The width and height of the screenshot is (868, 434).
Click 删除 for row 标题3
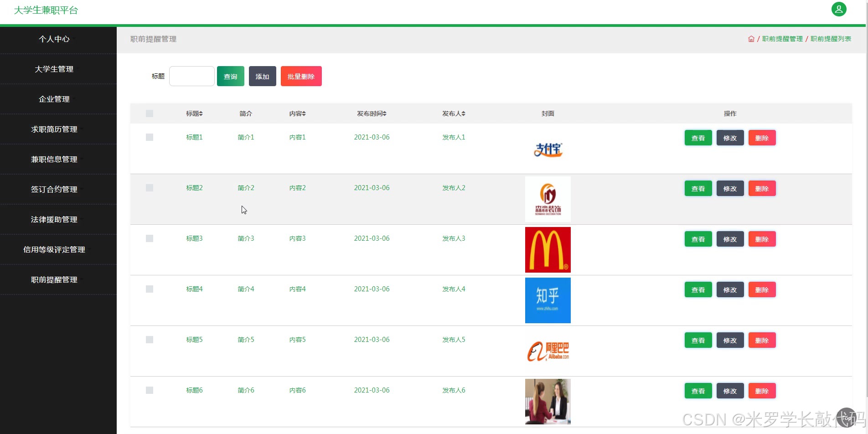(x=762, y=239)
